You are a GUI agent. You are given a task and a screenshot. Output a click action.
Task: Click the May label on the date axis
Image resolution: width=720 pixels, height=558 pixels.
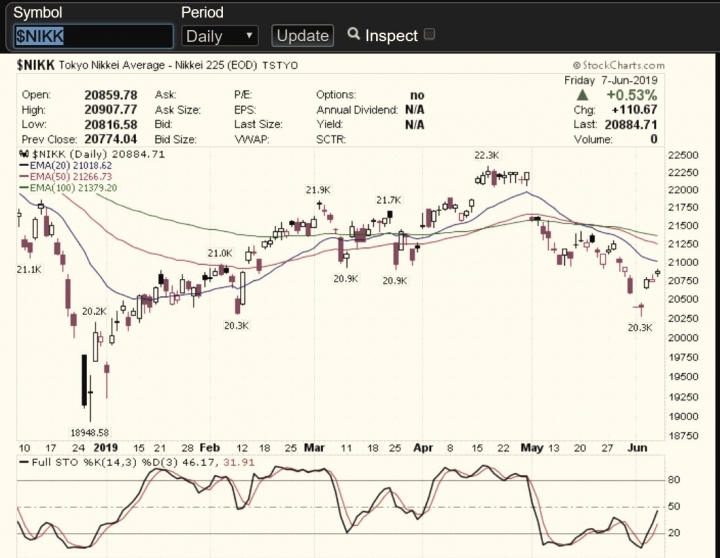(x=532, y=448)
